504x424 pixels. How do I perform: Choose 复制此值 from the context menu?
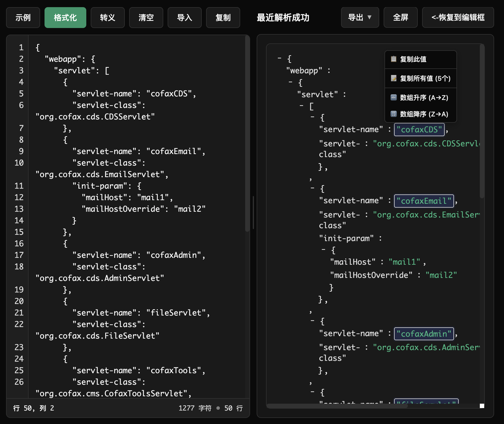(x=421, y=59)
